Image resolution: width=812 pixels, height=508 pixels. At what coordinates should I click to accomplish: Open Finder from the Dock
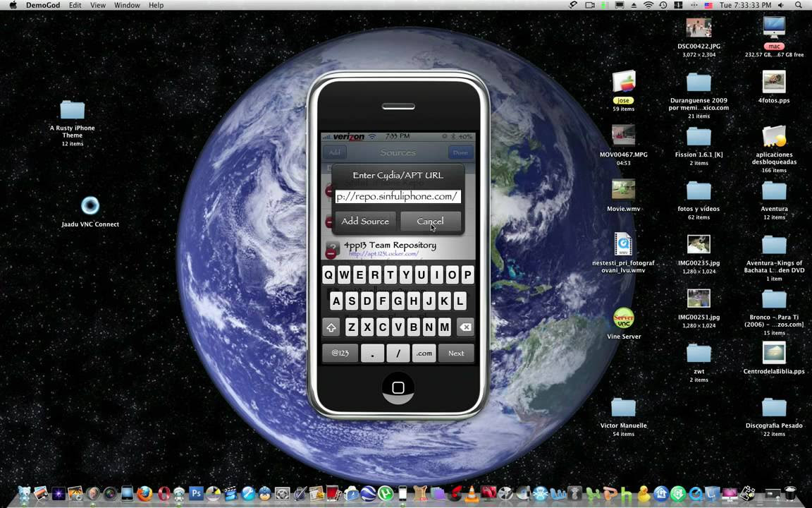click(25, 493)
